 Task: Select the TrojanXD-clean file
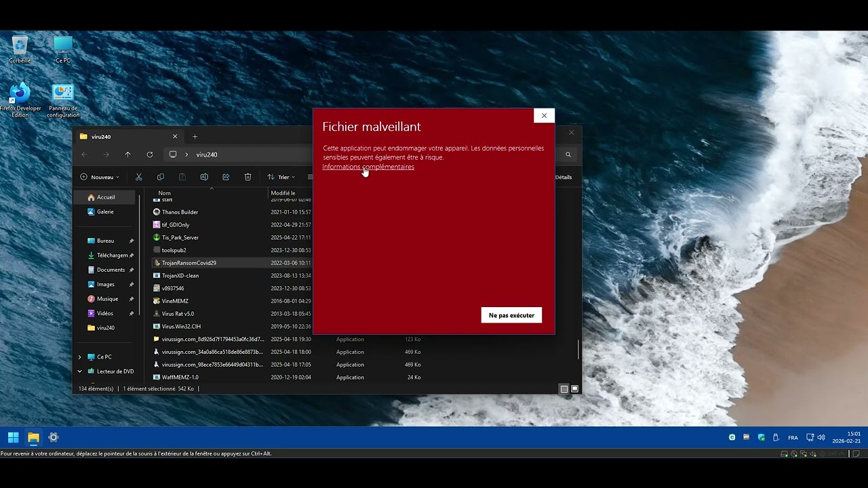180,276
